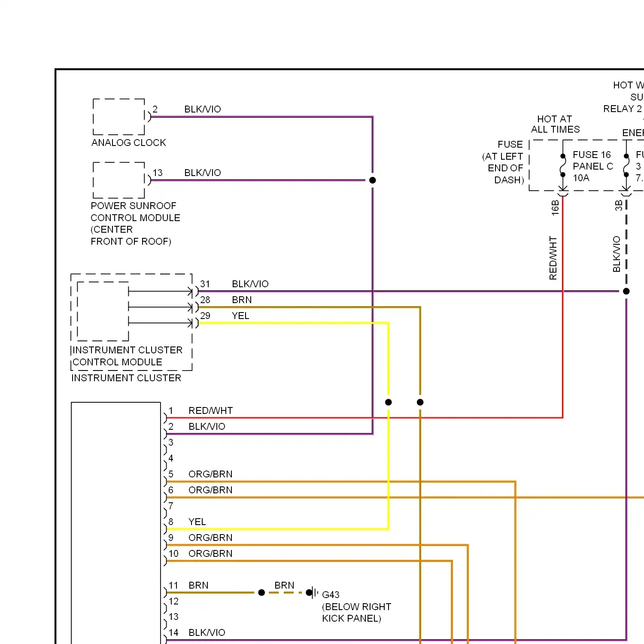Click the 3B connector label
Image resolution: width=644 pixels, height=644 pixels.
[x=619, y=206]
